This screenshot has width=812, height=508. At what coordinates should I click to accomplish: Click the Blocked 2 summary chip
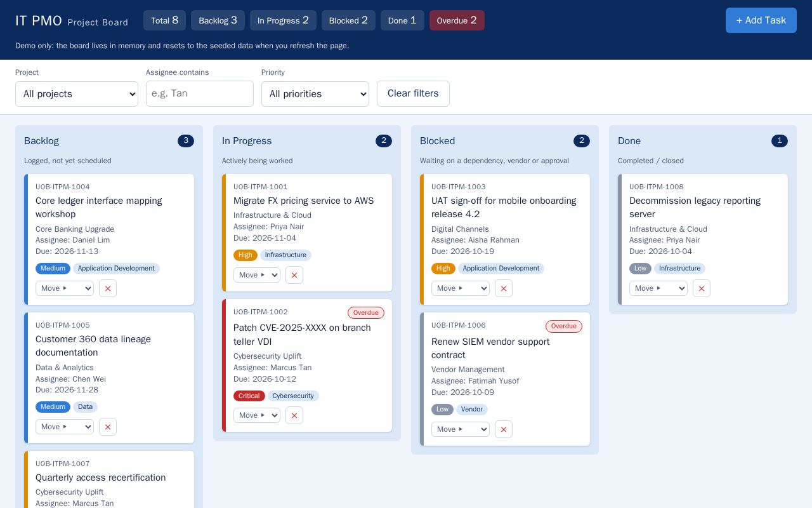point(348,20)
